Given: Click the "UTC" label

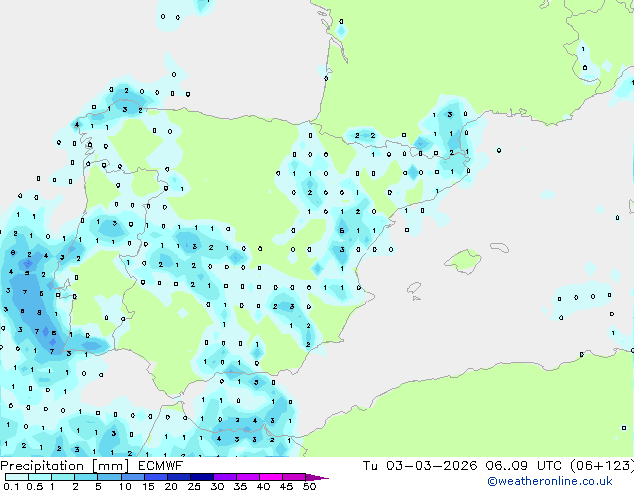Looking at the screenshot, I should click(549, 466).
